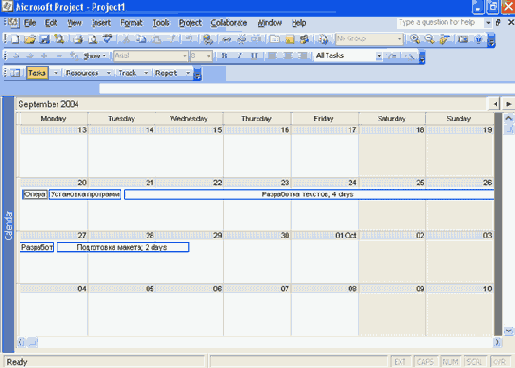Click the Type a question for help box
The image size is (515, 368).
click(440, 23)
